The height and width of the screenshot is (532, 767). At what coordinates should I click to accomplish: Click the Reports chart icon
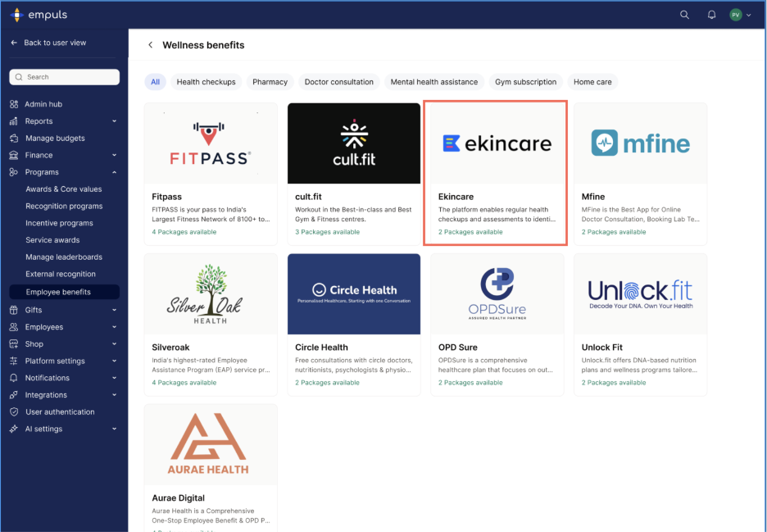(x=14, y=120)
